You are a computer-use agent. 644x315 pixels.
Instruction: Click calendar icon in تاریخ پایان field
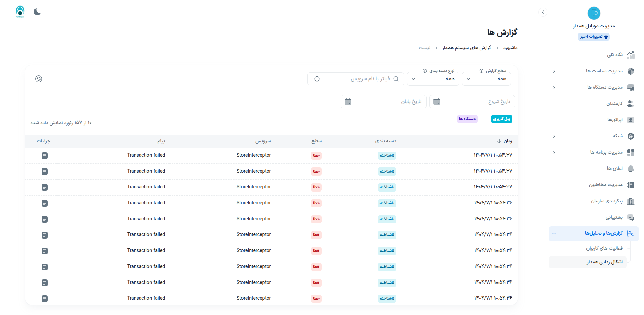(348, 102)
